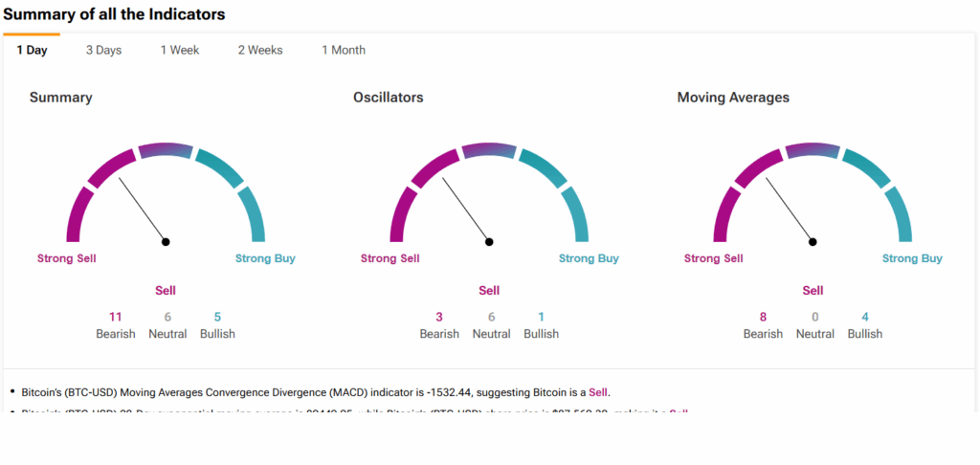This screenshot has width=980, height=465.
Task: Click the 6 Neutral count under Oscillators
Action: pos(491,318)
